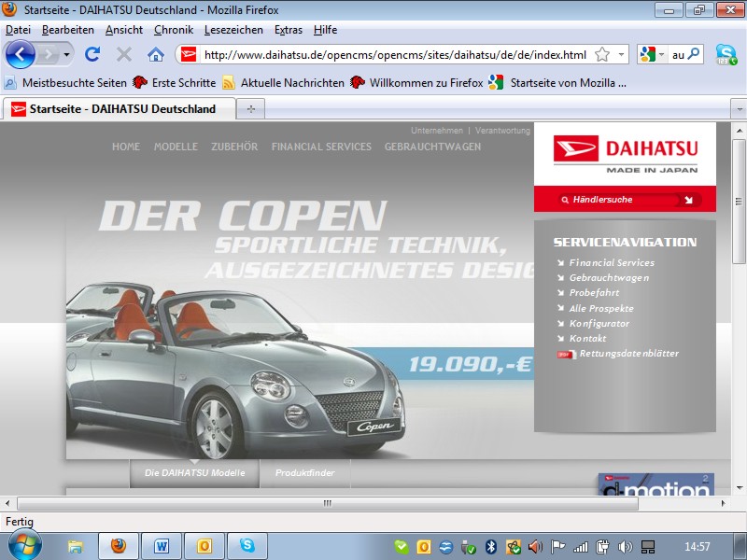This screenshot has width=747, height=560.
Task: Open the Datei menu
Action: pos(18,30)
